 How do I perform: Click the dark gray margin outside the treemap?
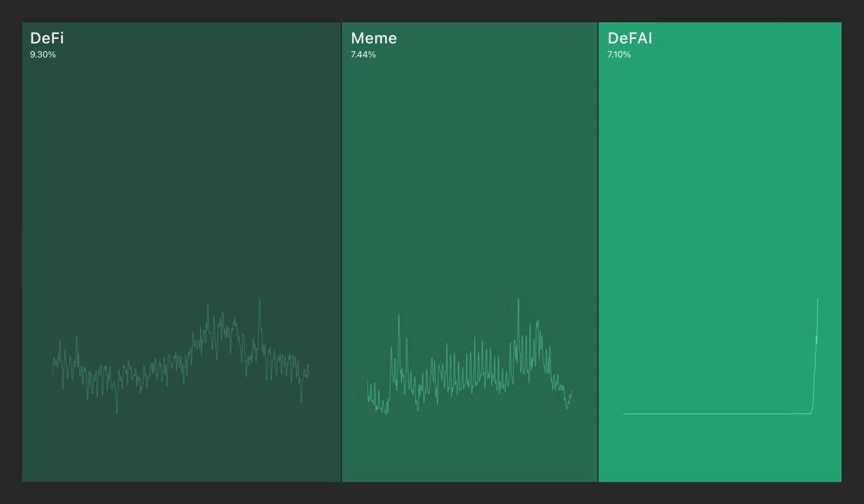click(432, 10)
